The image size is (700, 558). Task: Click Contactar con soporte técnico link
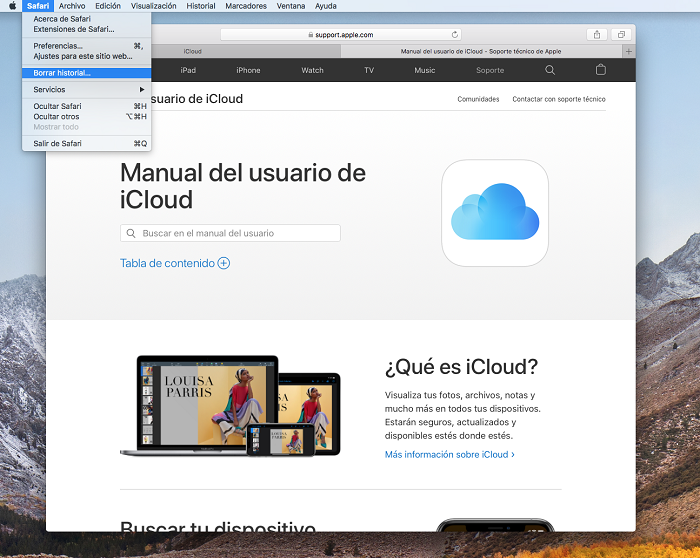559,99
